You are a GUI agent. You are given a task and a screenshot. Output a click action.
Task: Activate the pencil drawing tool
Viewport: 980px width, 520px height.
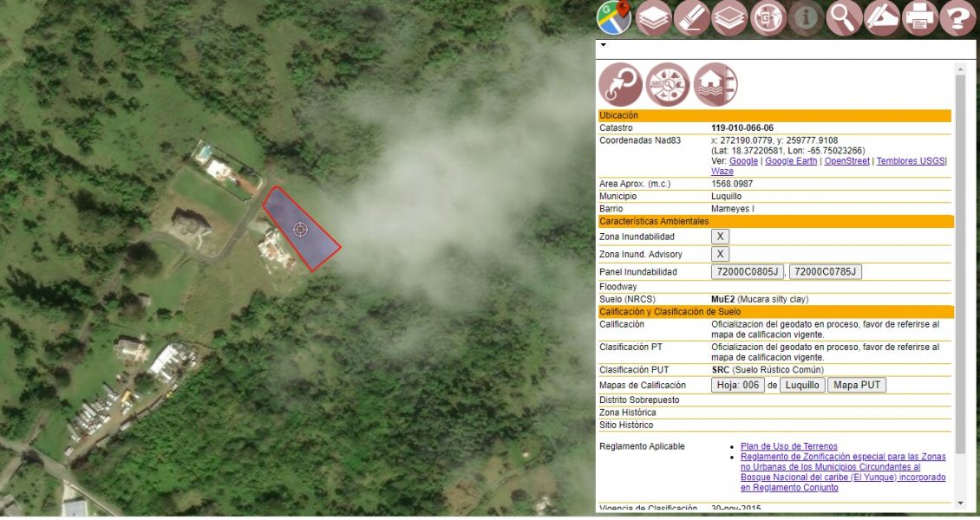(882, 18)
